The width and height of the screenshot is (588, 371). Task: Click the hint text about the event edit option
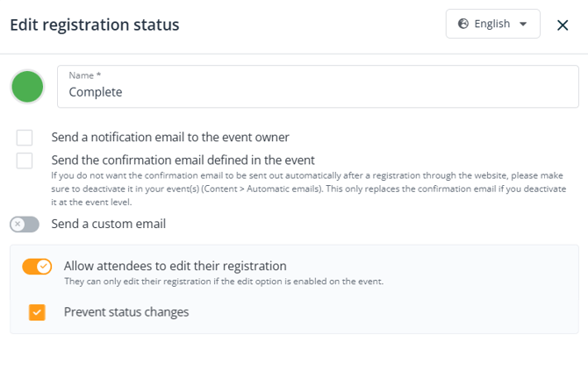coord(224,282)
